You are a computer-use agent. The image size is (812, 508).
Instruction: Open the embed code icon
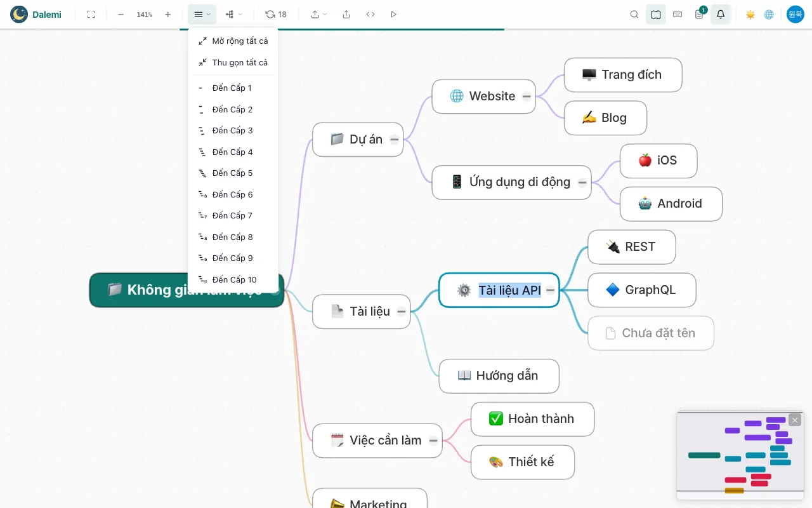coord(370,14)
